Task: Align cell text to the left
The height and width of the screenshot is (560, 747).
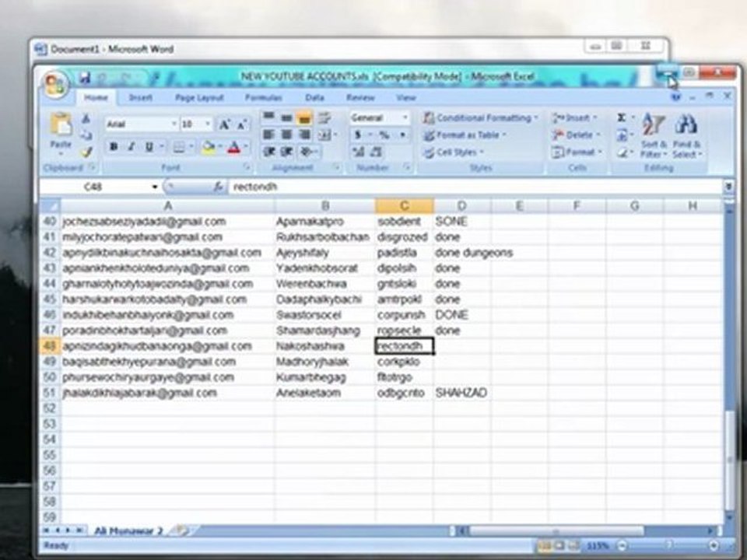Action: 268,135
